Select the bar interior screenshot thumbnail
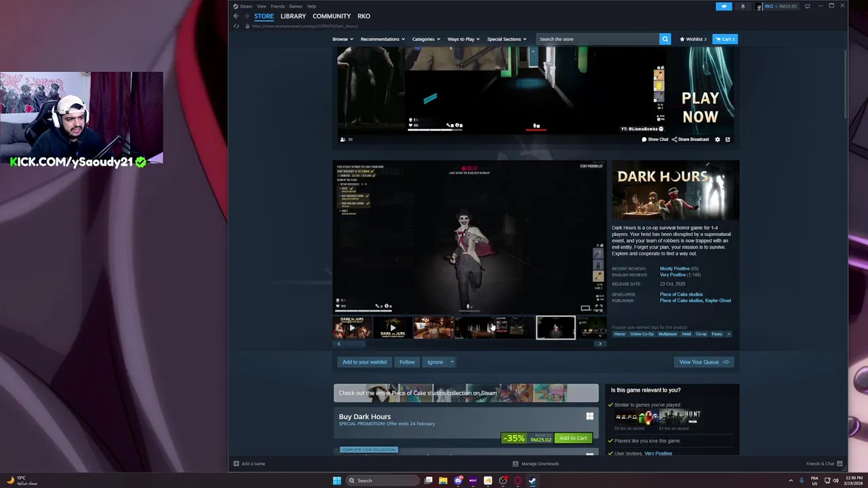 click(433, 328)
